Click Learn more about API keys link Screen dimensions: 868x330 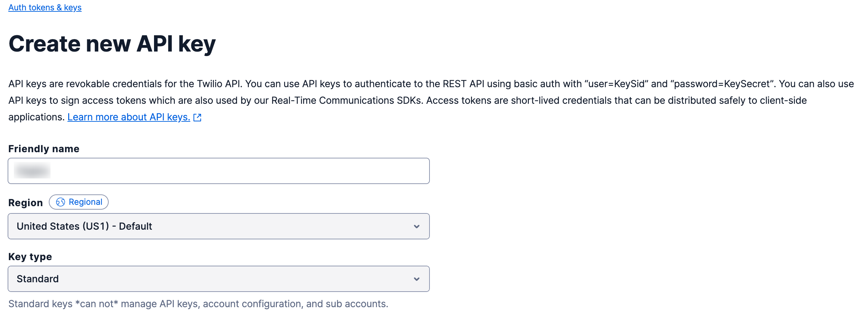(x=129, y=117)
